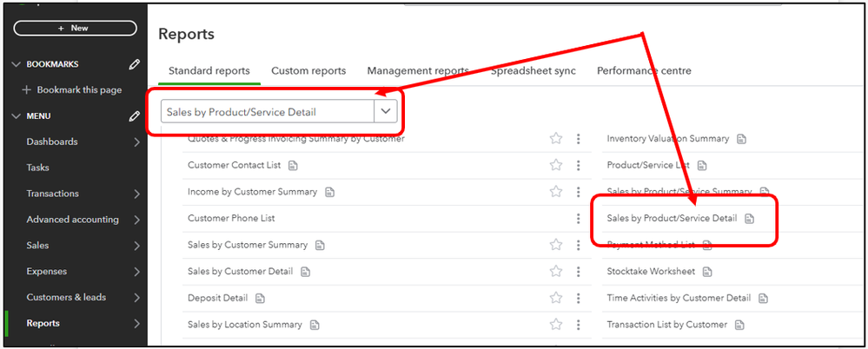Click the Stocktake Worksheet document icon

pyautogui.click(x=707, y=272)
